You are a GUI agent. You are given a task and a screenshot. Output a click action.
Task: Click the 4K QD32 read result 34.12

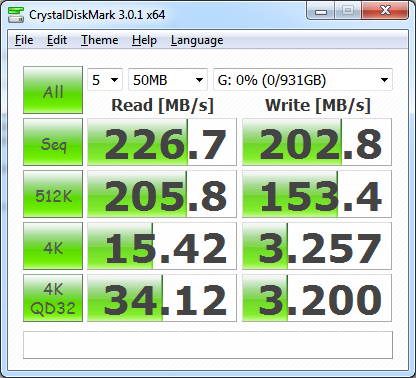pos(162,298)
